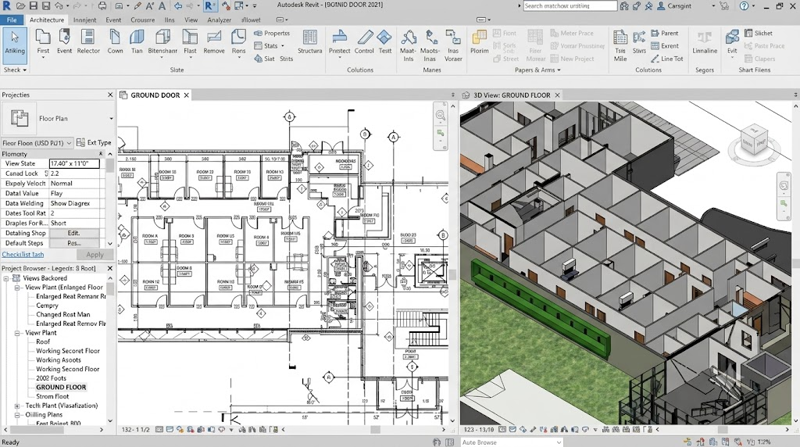
Task: Select the Cown tool
Action: (x=115, y=42)
